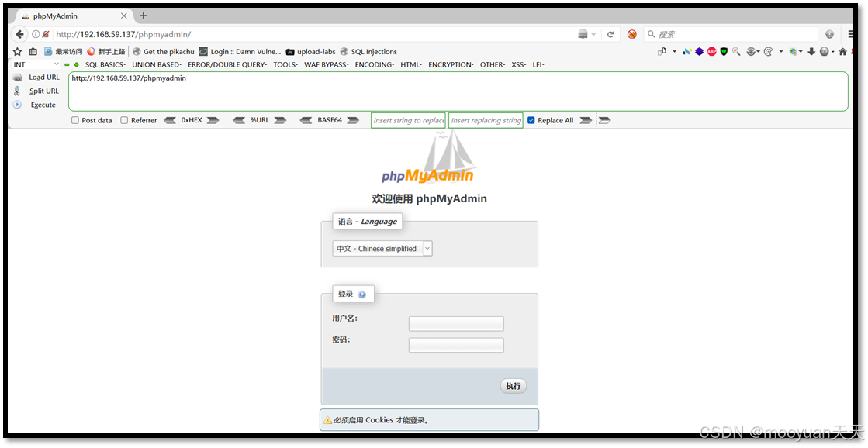Open the ENCODING menu
Image resolution: width=868 pixels, height=448 pixels.
374,64
